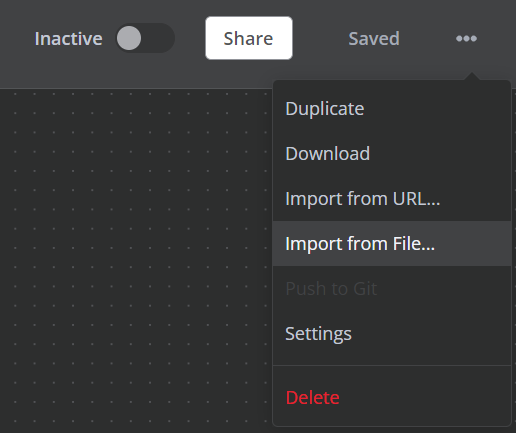Viewport: 516px width, 433px height.
Task: Choose the highlighted Import from File... entry
Action: [392, 243]
